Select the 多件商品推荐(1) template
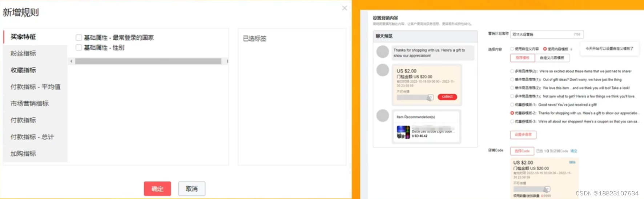 [x=512, y=96]
